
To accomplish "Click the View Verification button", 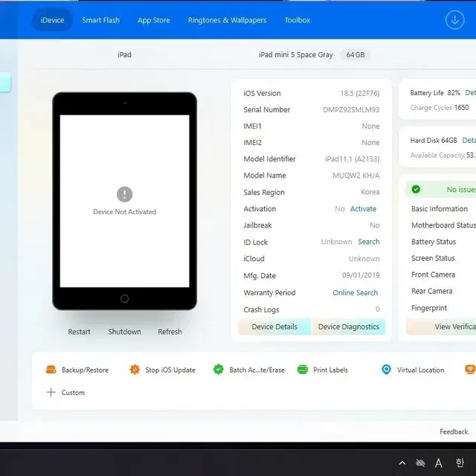I will 441,327.
